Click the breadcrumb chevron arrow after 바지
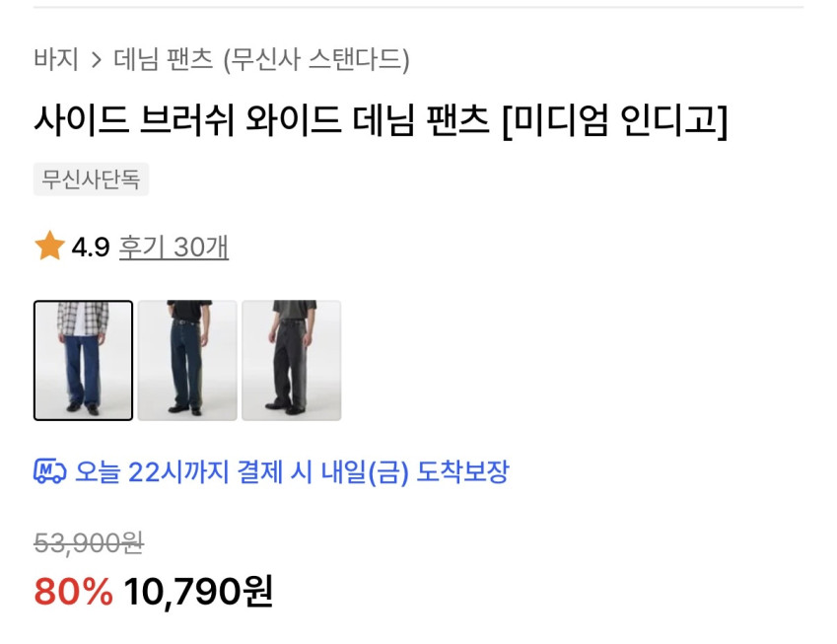 (96, 60)
